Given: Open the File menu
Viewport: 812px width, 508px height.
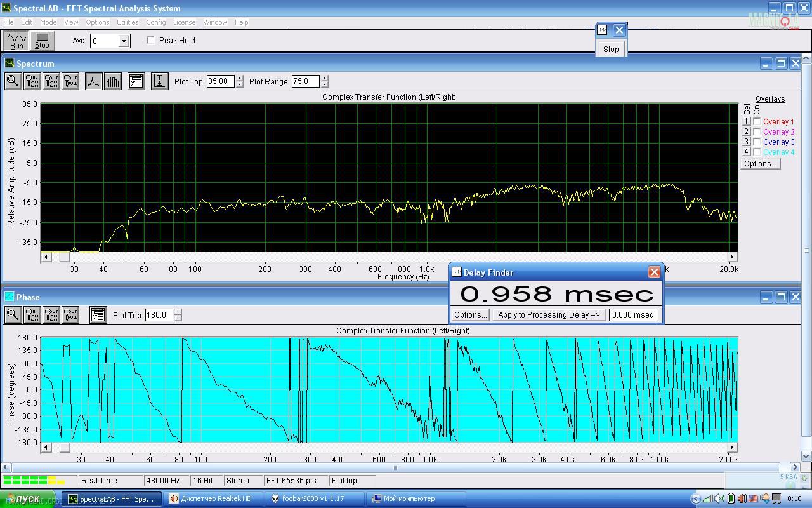Looking at the screenshot, I should tap(8, 22).
